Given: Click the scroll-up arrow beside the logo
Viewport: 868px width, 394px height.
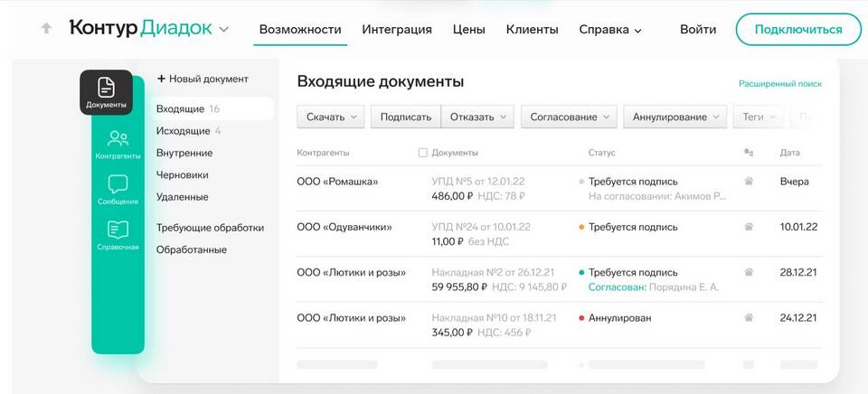Looking at the screenshot, I should (x=46, y=29).
